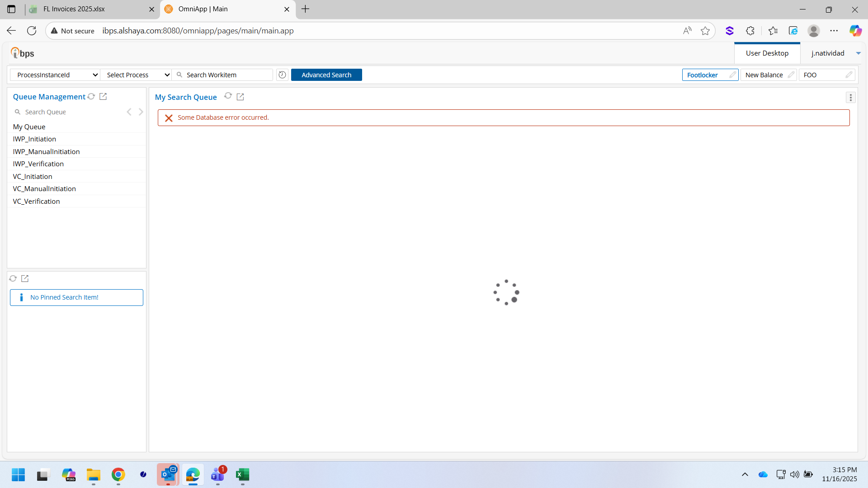868x488 pixels.
Task: Edit the New Balance quick search
Action: tap(791, 75)
